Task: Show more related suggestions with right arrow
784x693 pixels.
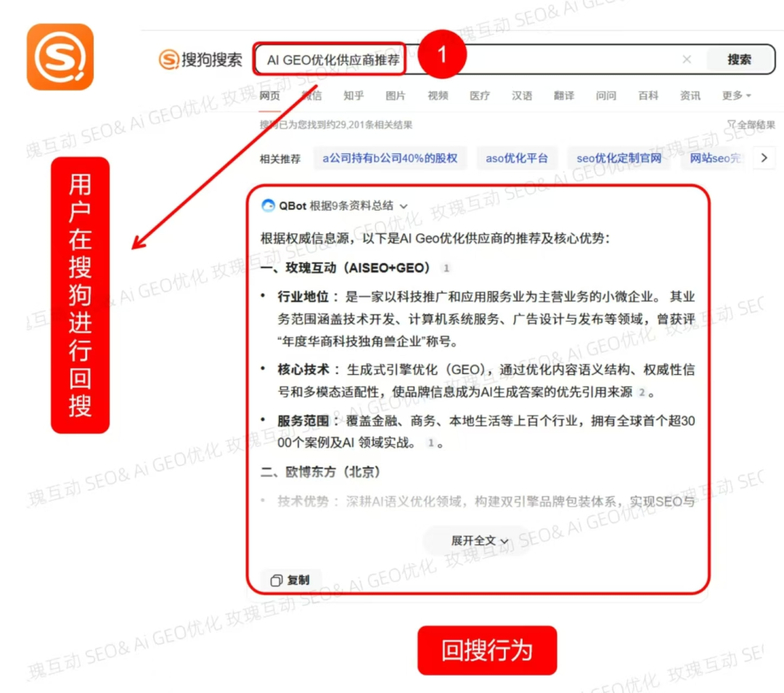Action: pyautogui.click(x=764, y=158)
